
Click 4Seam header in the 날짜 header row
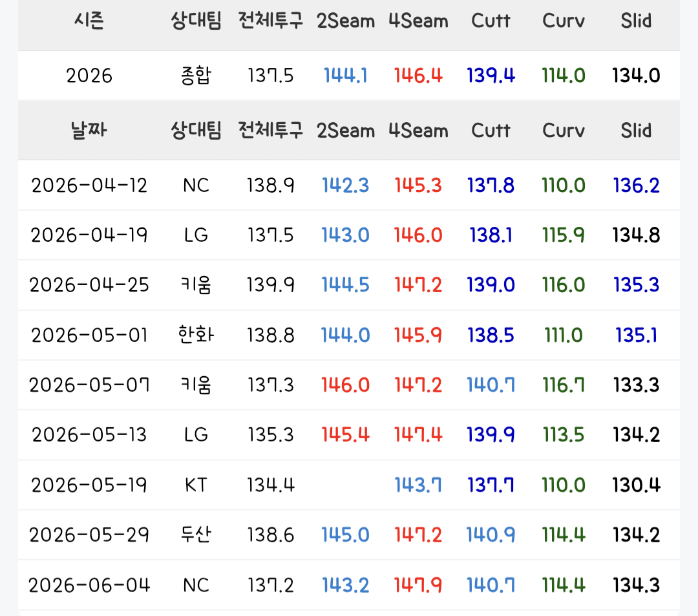[418, 131]
